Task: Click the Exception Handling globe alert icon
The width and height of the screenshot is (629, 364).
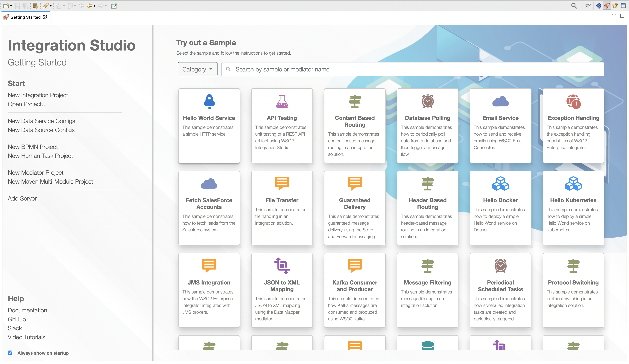Action: [573, 101]
